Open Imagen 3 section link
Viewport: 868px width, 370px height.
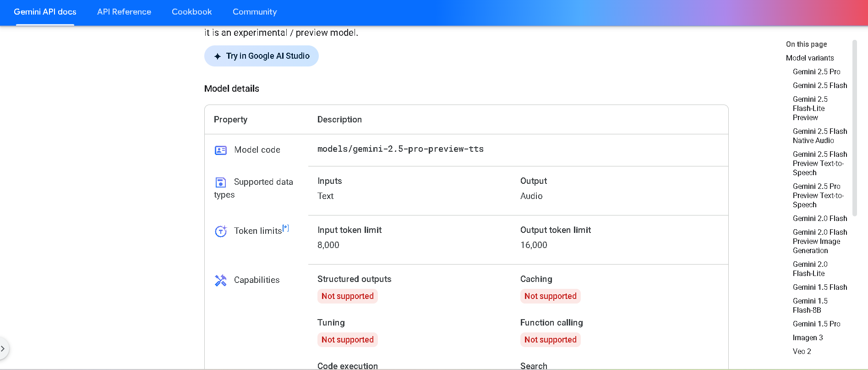[x=808, y=338]
